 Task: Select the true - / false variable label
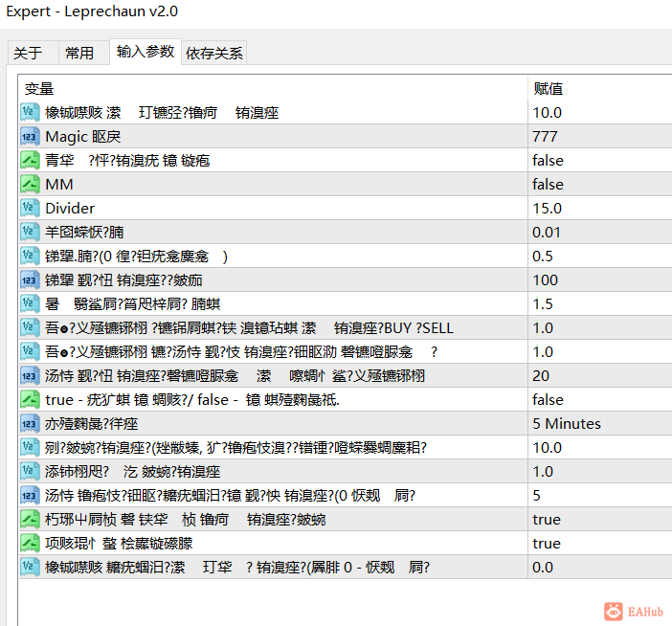coord(192,400)
